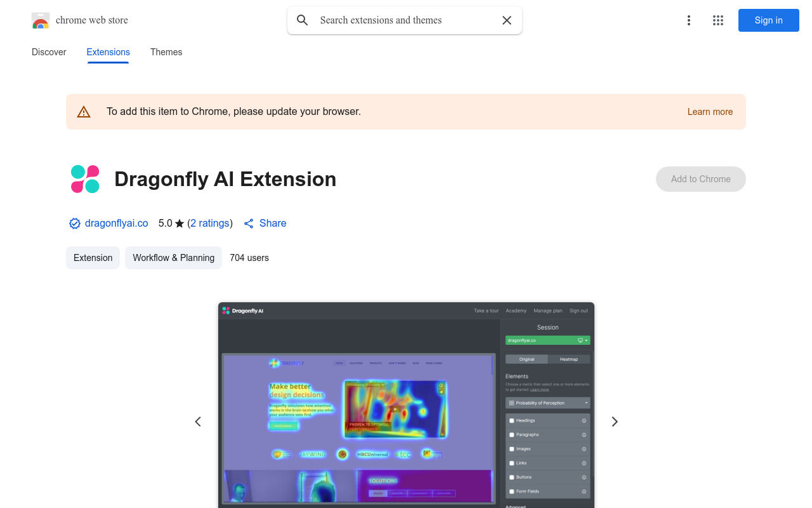812x508 pixels.
Task: Click the Elements heading in preview
Action: tap(517, 376)
